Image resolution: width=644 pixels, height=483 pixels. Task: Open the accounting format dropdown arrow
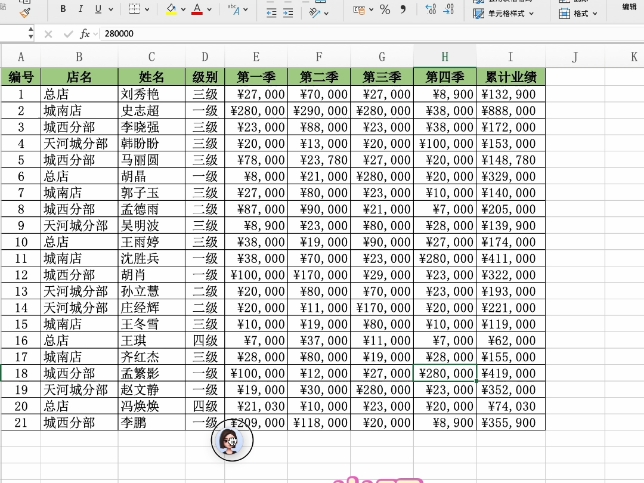[x=371, y=10]
